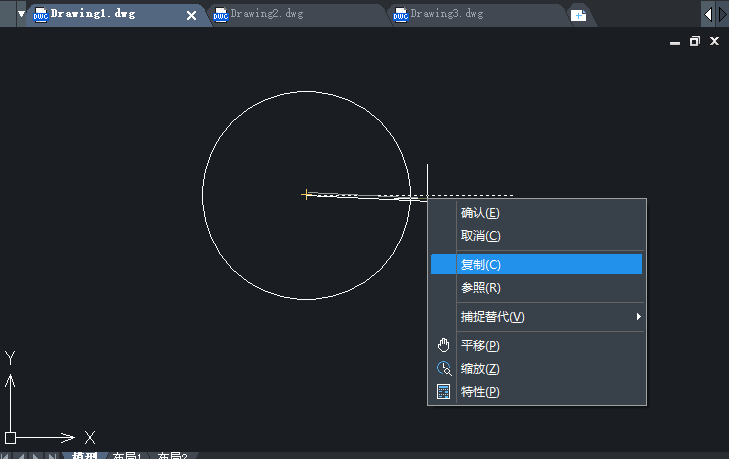729x459 pixels.
Task: Open the drawing tab list dropdown arrow
Action: pos(21,14)
